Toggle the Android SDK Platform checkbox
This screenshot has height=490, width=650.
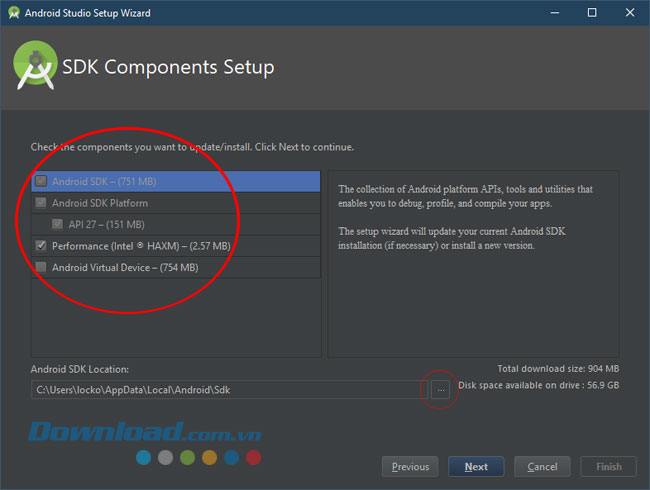pos(41,203)
